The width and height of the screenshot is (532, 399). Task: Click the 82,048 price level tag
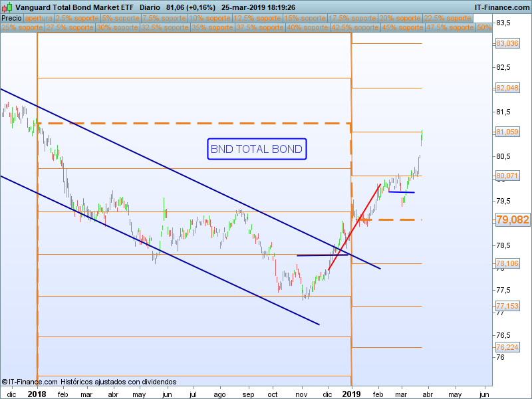click(x=507, y=88)
